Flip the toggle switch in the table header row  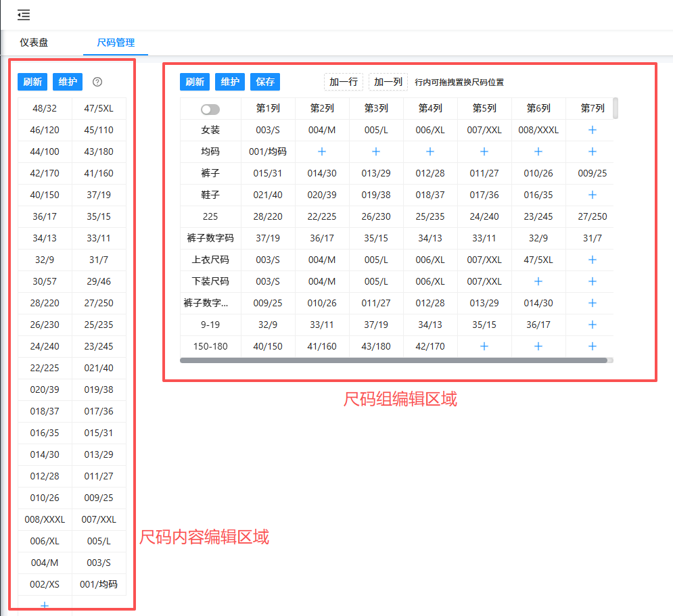point(210,108)
